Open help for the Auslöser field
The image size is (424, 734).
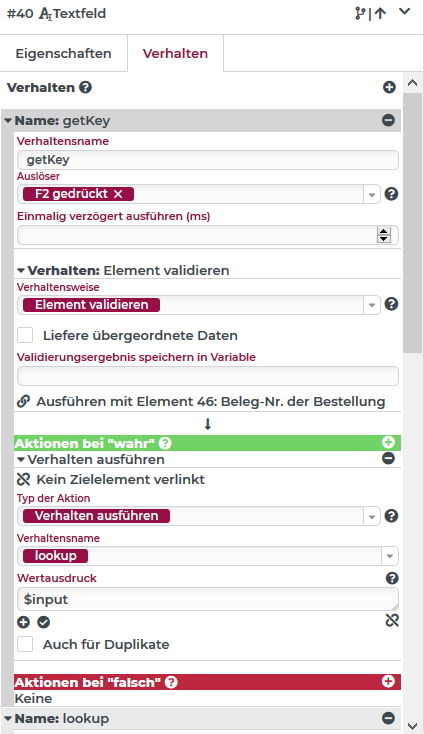tap(391, 194)
